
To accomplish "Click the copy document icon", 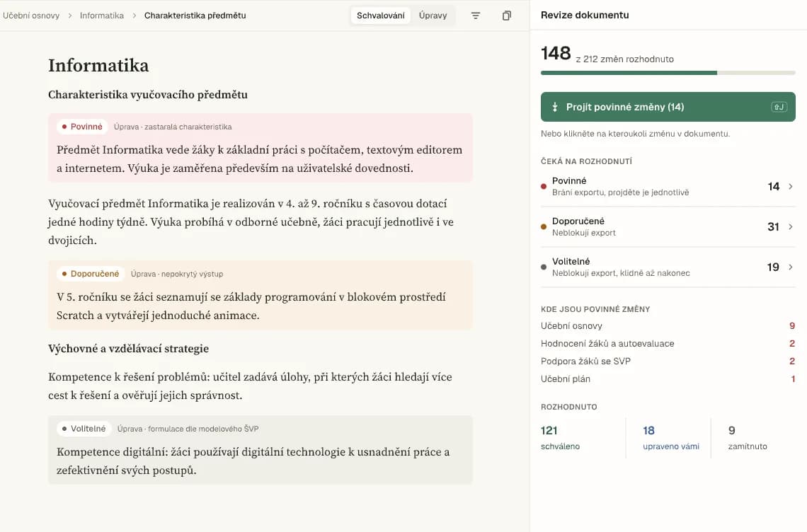I will tap(506, 16).
